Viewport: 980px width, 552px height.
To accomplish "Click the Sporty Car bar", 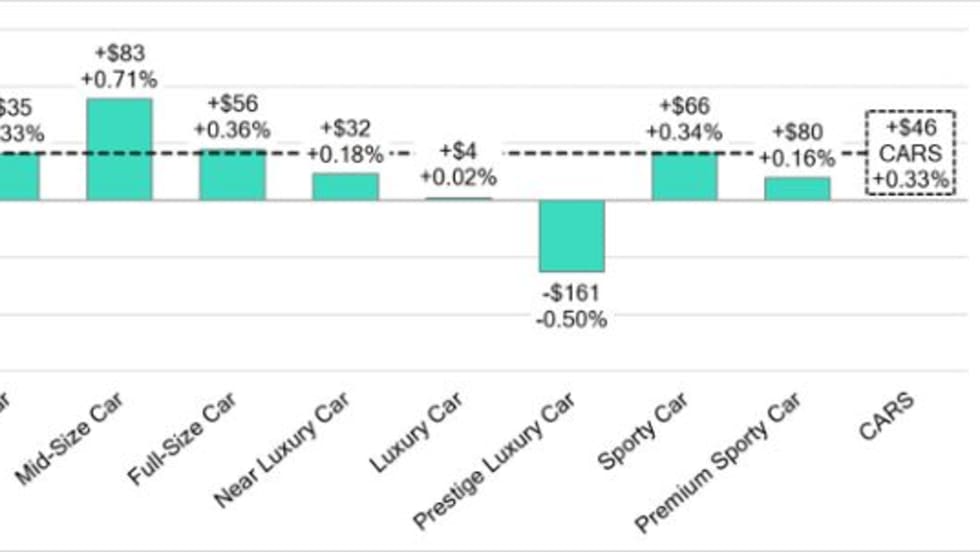I will pyautogui.click(x=684, y=176).
